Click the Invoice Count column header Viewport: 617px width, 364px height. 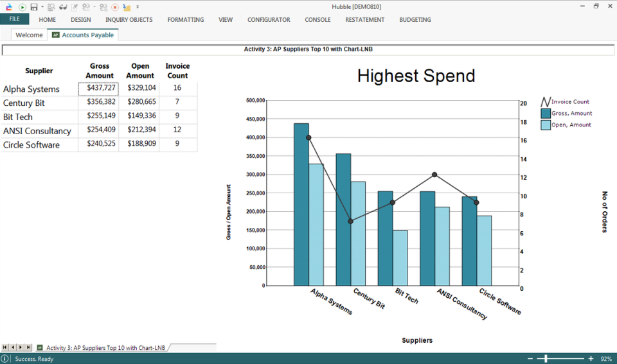tap(177, 71)
